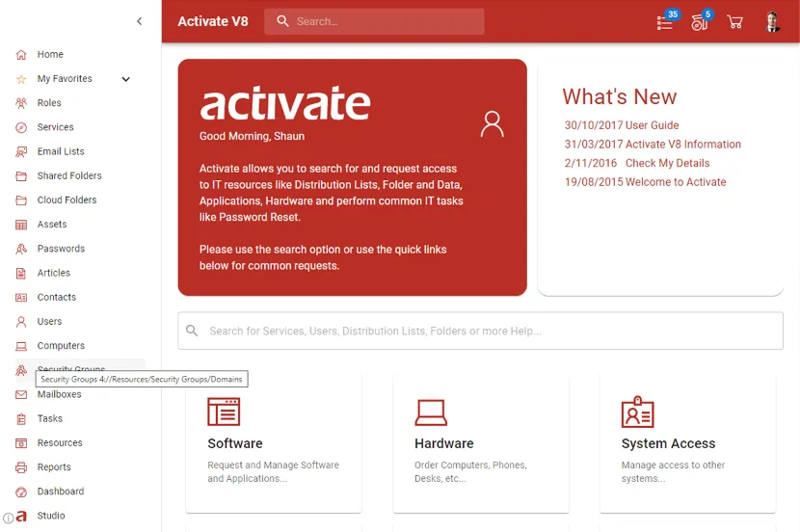Click the Activate V8 header title
Screen dimensions: 800x532
click(x=213, y=21)
